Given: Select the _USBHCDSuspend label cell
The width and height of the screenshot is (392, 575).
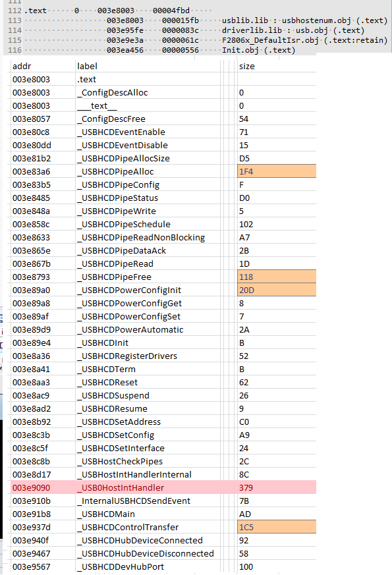Looking at the screenshot, I should [148, 396].
